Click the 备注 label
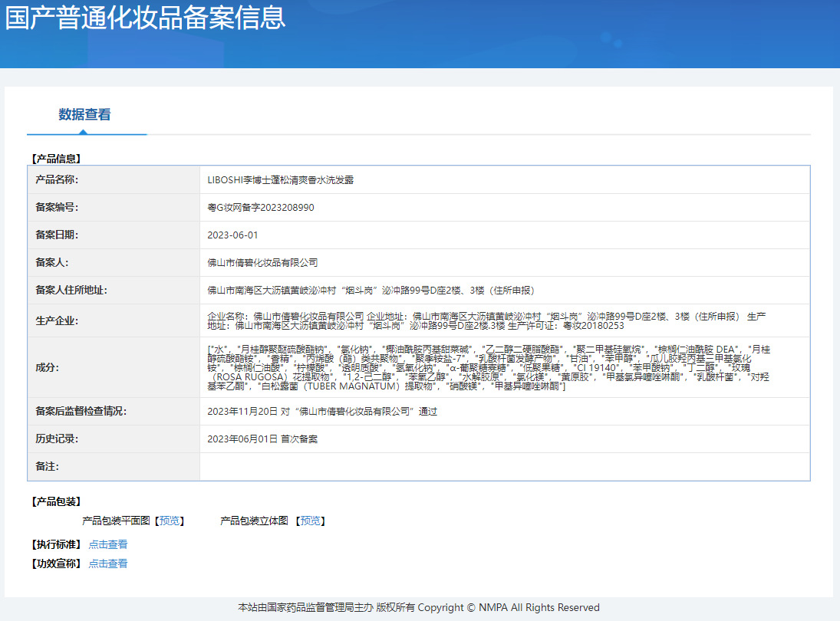 (x=47, y=466)
